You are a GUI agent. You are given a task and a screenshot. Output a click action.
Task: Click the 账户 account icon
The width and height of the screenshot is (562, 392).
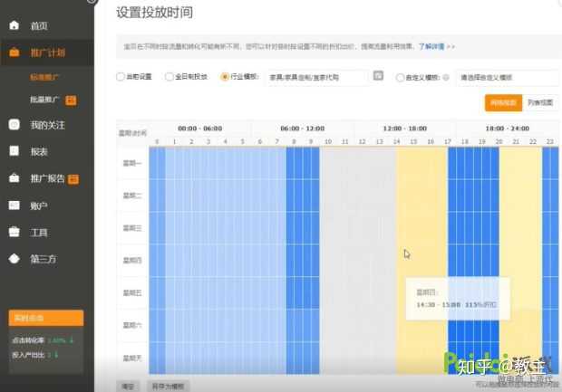click(14, 206)
